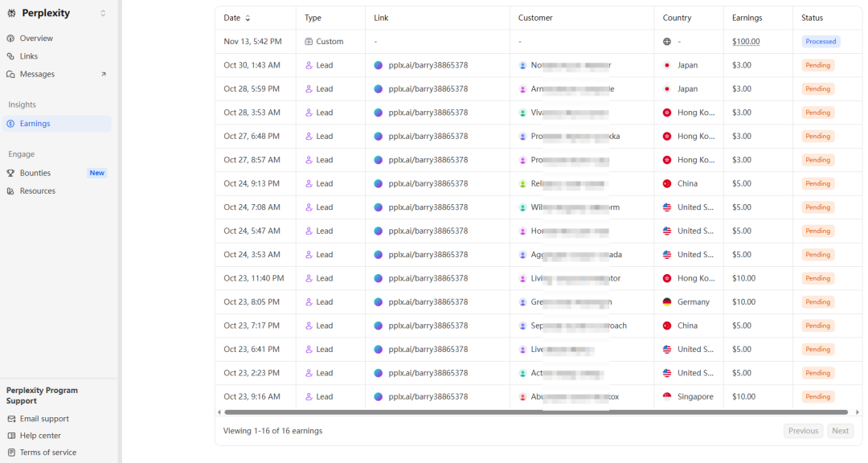
Task: Click the Earnings column header
Action: 747,18
